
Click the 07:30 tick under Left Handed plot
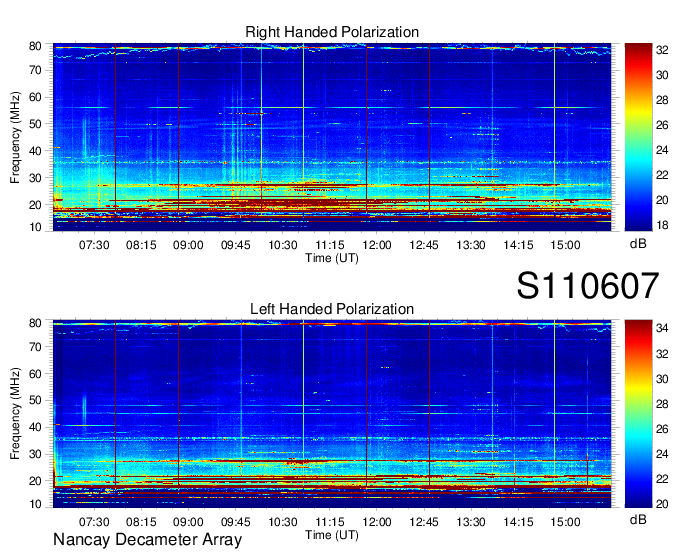(x=94, y=522)
